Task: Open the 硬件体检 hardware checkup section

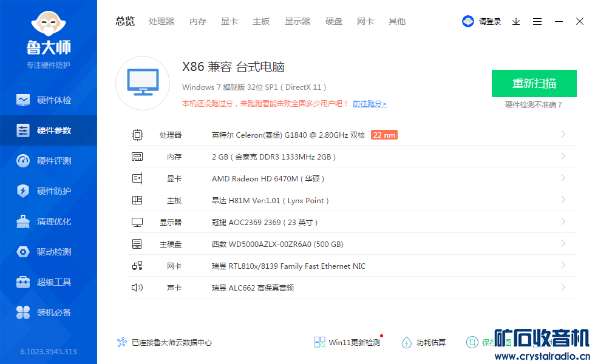Action: (x=49, y=100)
